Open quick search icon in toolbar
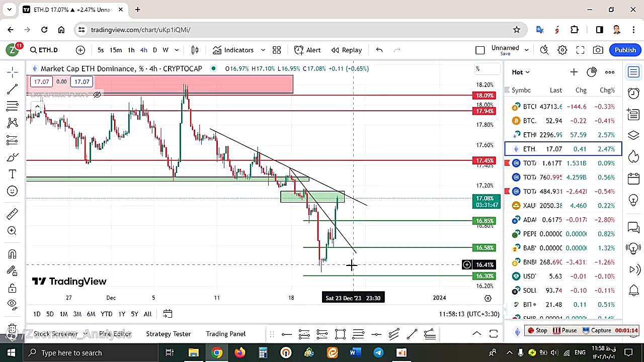This screenshot has height=362, width=644. point(544,50)
